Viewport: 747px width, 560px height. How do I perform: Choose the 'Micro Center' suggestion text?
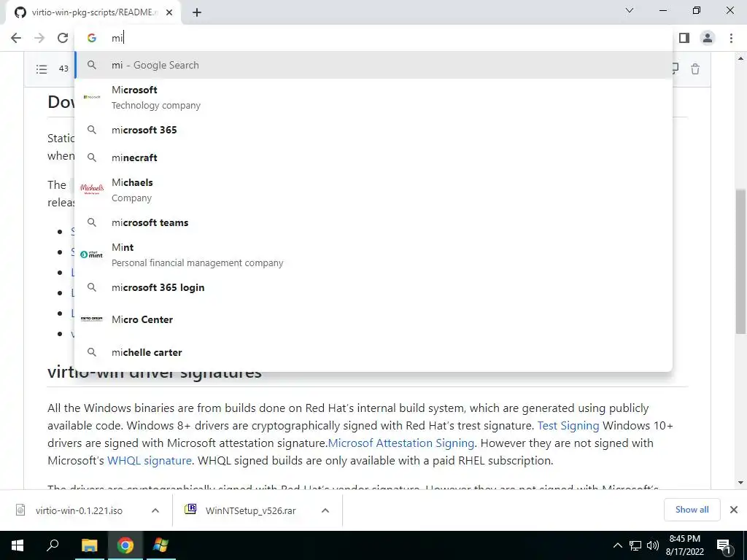pyautogui.click(x=142, y=319)
